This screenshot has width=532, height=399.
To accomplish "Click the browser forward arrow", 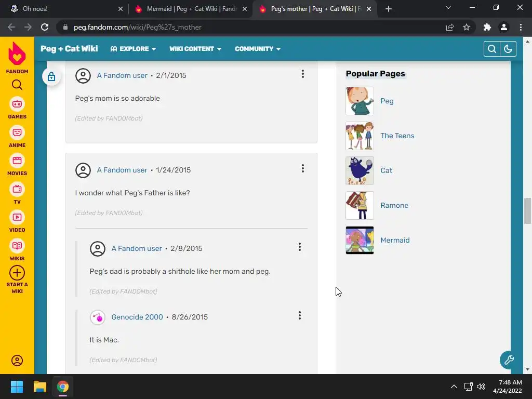I will pyautogui.click(x=28, y=27).
